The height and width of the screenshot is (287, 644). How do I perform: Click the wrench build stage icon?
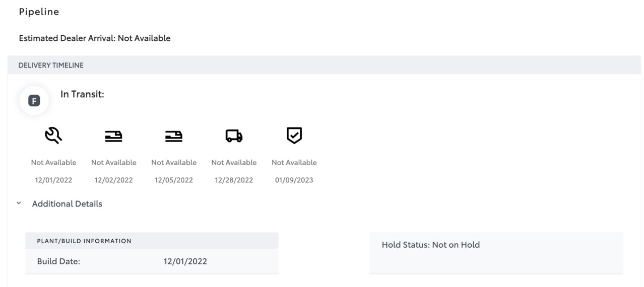(x=53, y=135)
